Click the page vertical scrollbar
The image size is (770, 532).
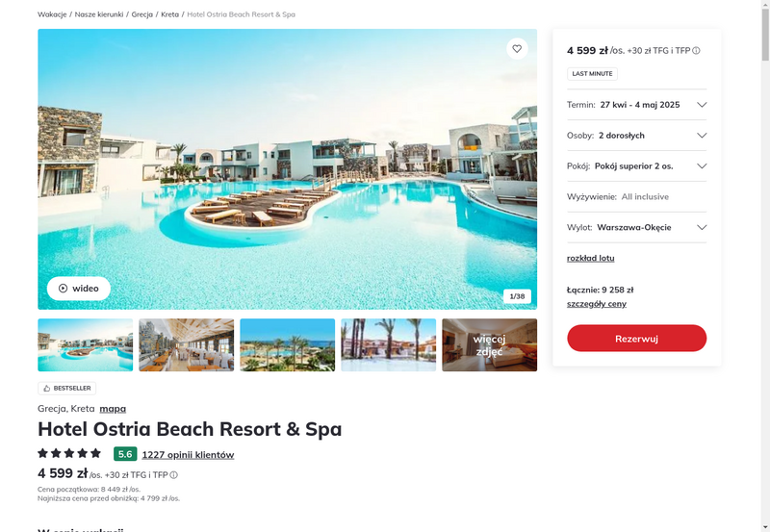click(765, 35)
